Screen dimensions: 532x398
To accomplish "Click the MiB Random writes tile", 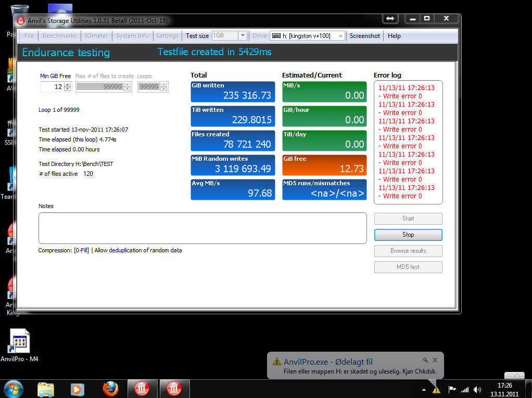I will pyautogui.click(x=233, y=165).
